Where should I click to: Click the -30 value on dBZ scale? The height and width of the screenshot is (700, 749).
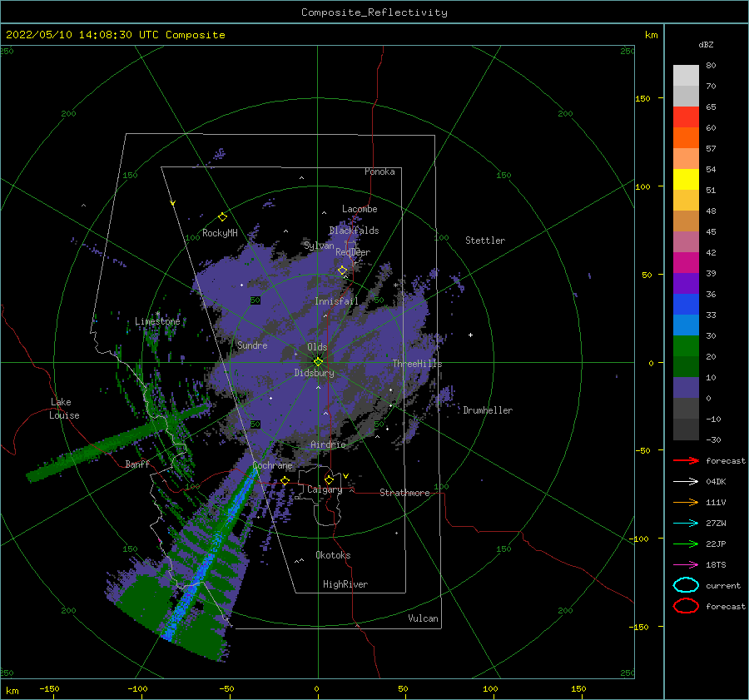pyautogui.click(x=713, y=439)
